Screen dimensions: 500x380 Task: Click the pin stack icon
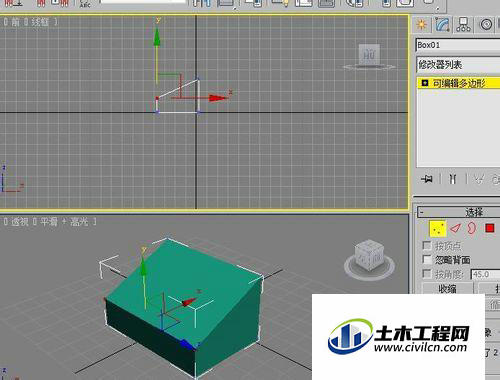[427, 179]
